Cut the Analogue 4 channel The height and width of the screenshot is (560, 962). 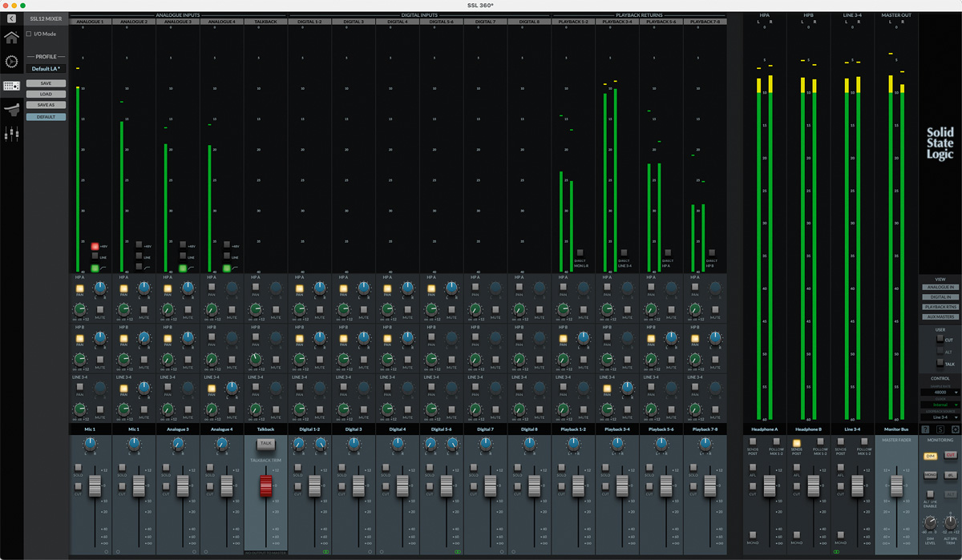tap(209, 485)
